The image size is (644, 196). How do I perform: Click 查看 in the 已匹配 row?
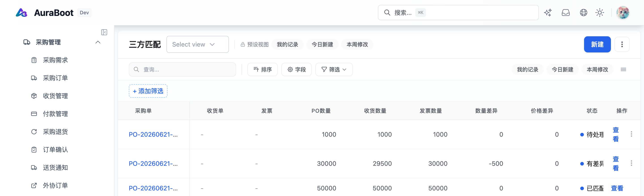coord(617,188)
